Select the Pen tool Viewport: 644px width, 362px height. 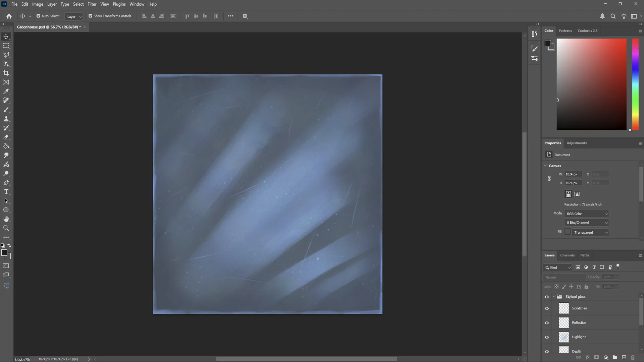coord(6,183)
